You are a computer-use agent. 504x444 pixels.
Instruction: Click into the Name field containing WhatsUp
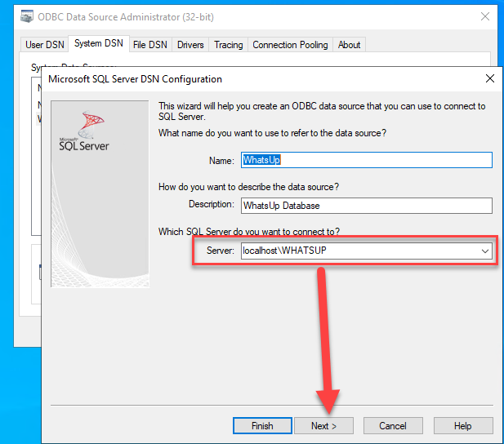pyautogui.click(x=367, y=160)
